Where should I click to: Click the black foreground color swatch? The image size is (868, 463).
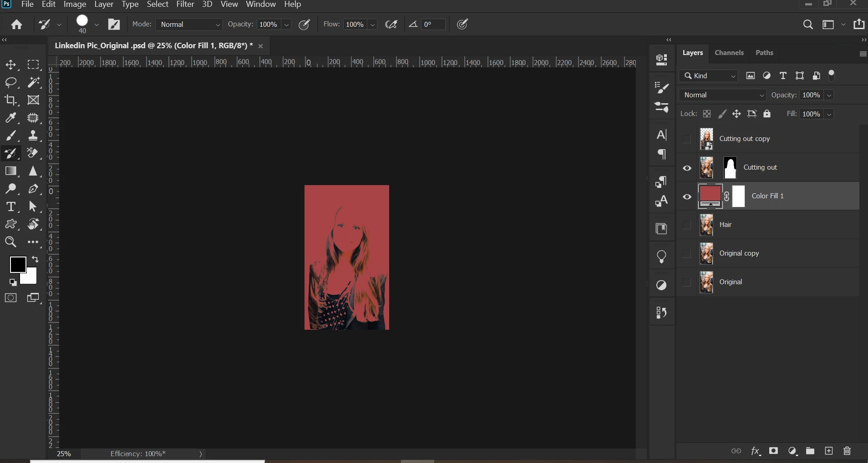(x=18, y=264)
